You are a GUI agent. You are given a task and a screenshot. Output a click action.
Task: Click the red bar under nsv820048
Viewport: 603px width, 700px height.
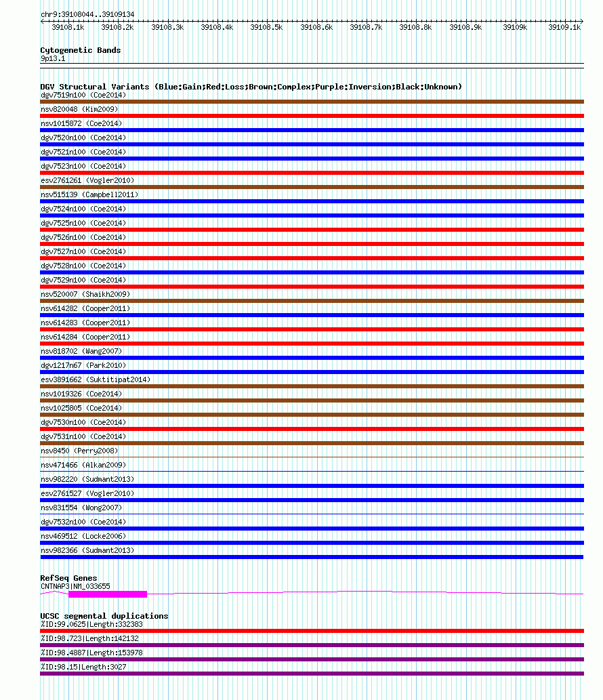(x=312, y=116)
